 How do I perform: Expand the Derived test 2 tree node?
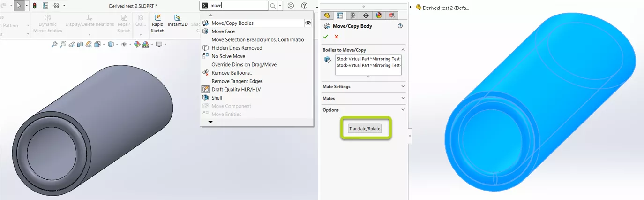click(x=411, y=7)
